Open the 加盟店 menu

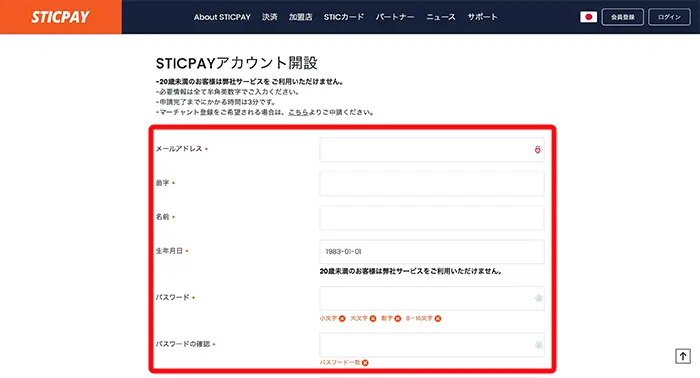300,17
